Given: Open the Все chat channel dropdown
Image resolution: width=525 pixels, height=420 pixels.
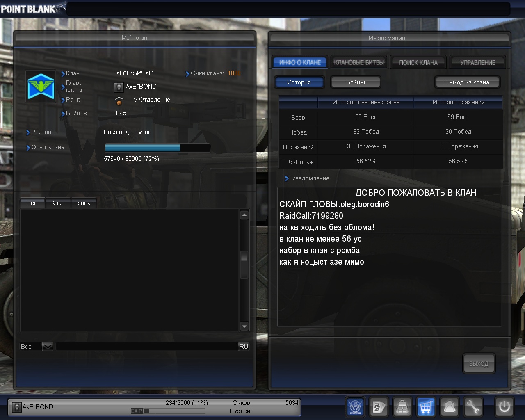Looking at the screenshot, I should (x=37, y=347).
